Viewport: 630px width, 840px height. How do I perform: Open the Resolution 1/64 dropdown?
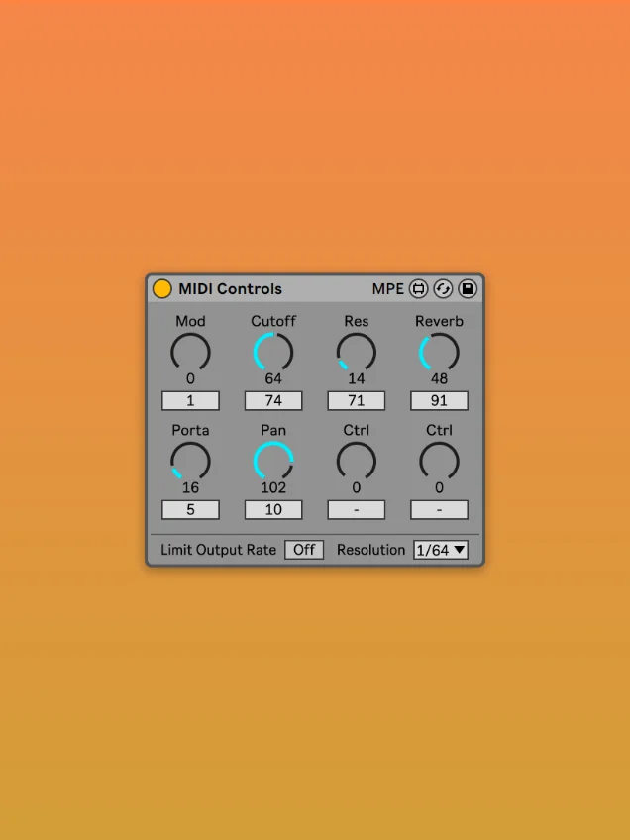point(441,550)
